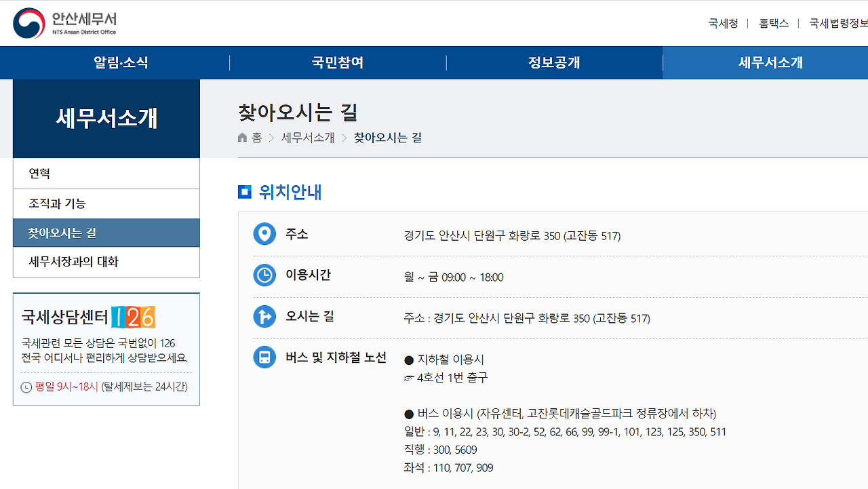Click the clock icon next to 이용시간
This screenshot has height=489, width=868.
tap(264, 275)
